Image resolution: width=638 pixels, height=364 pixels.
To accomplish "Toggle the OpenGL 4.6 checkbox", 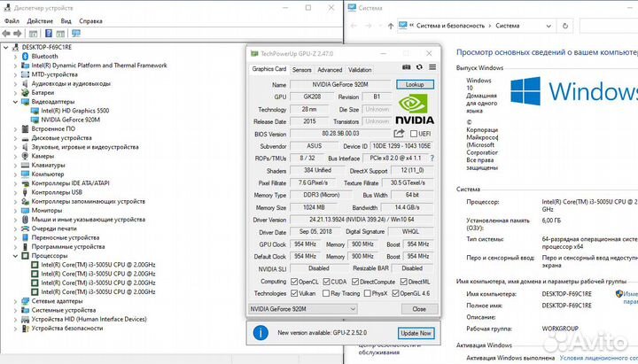I will (395, 293).
